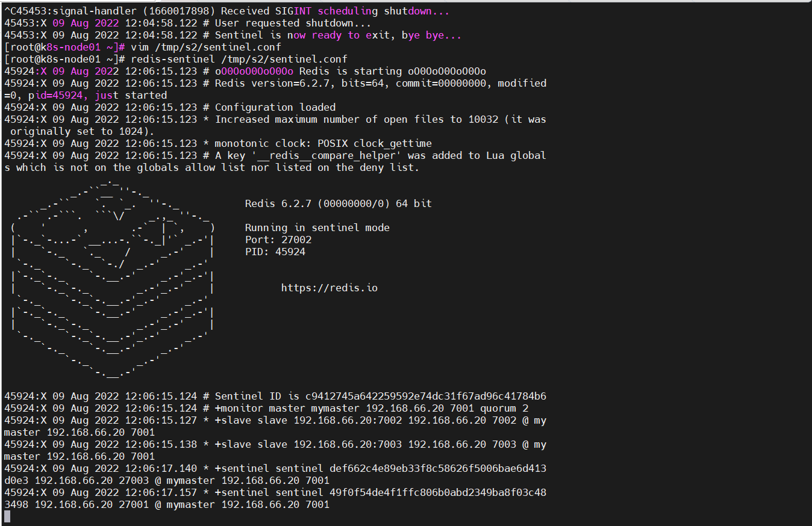Select the 'PID: 45924' line
The width and height of the screenshot is (812, 526).
coord(275,252)
